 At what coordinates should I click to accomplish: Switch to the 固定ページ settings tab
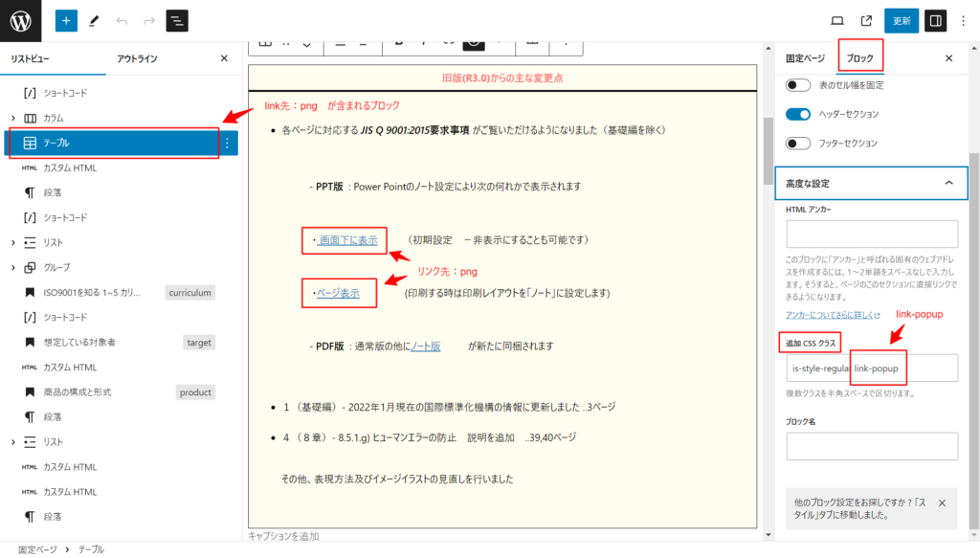click(805, 58)
